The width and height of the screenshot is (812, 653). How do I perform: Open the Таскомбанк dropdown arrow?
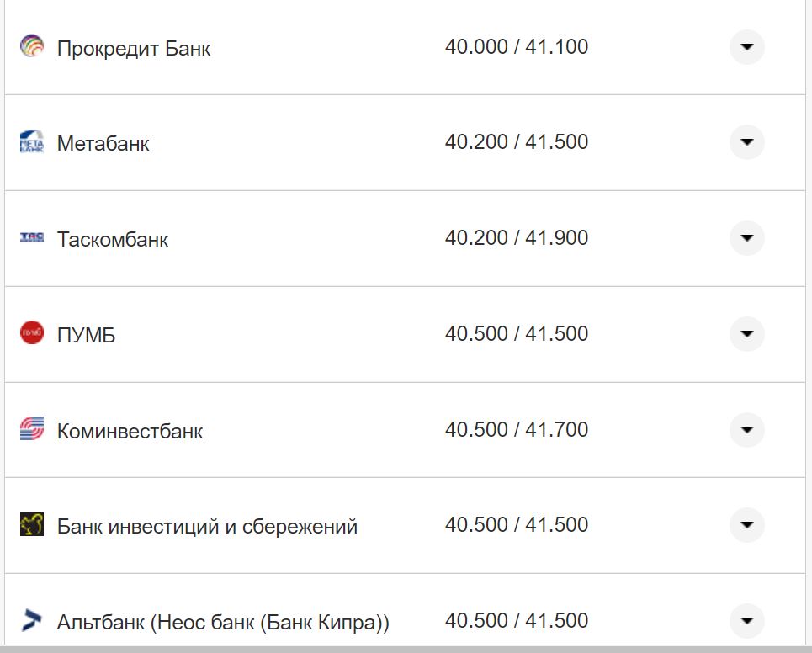pyautogui.click(x=746, y=238)
